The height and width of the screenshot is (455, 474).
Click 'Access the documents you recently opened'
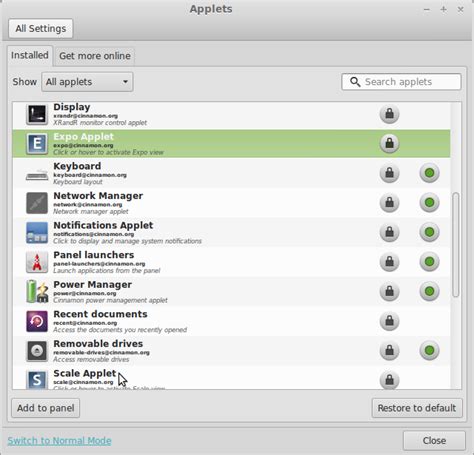[x=120, y=330]
